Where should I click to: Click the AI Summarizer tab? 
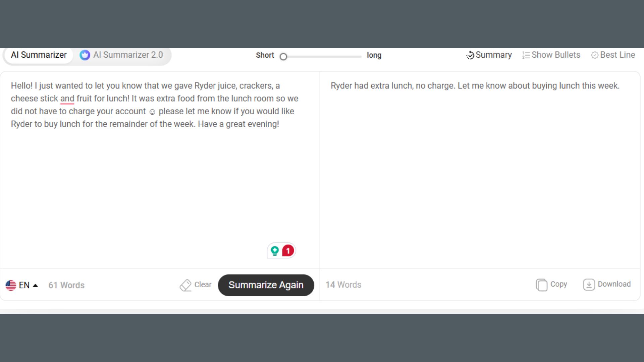tap(39, 55)
